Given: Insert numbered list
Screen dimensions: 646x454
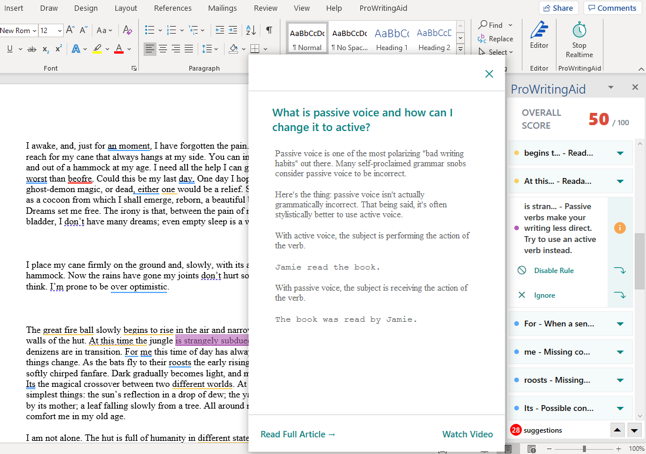Looking at the screenshot, I should tap(171, 30).
